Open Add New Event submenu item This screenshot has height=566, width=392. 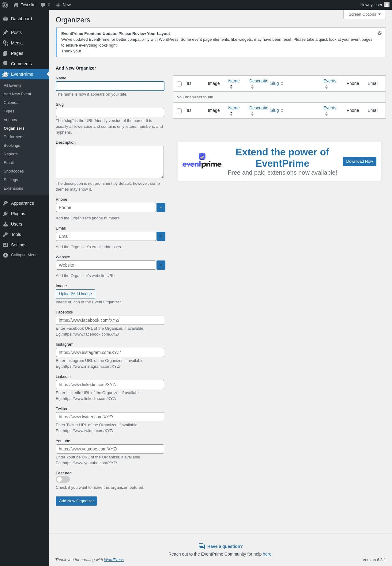click(x=24, y=94)
